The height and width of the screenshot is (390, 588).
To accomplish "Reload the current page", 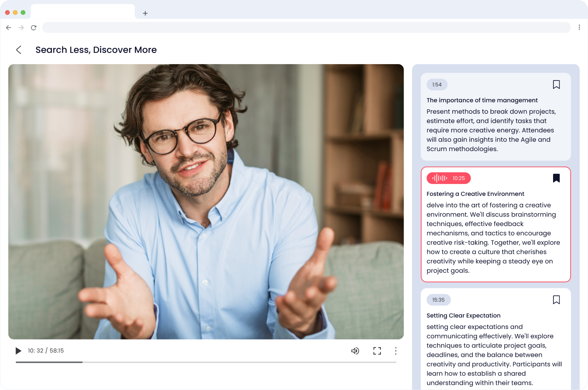I will tap(34, 28).
